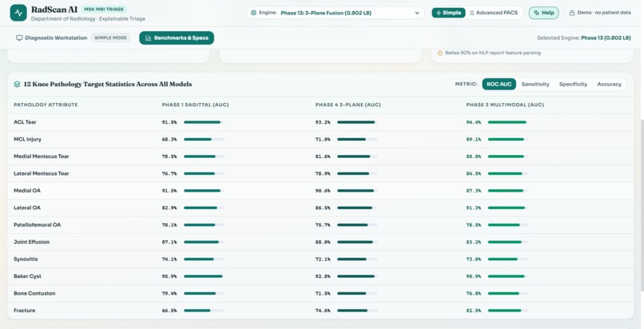This screenshot has height=329, width=644.
Task: Click the Relies 90% on NLP note
Action: (x=493, y=53)
